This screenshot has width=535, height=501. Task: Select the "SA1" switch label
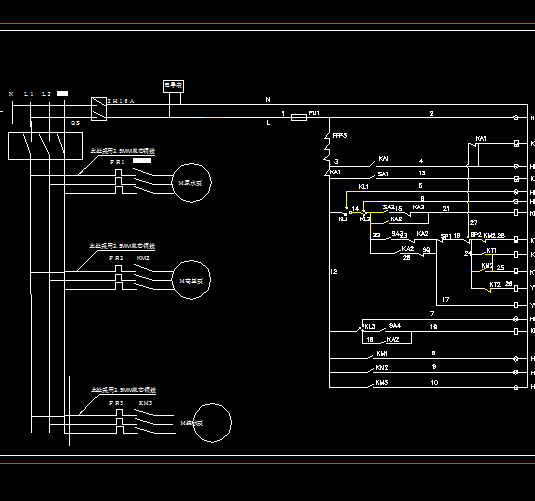[x=383, y=174]
